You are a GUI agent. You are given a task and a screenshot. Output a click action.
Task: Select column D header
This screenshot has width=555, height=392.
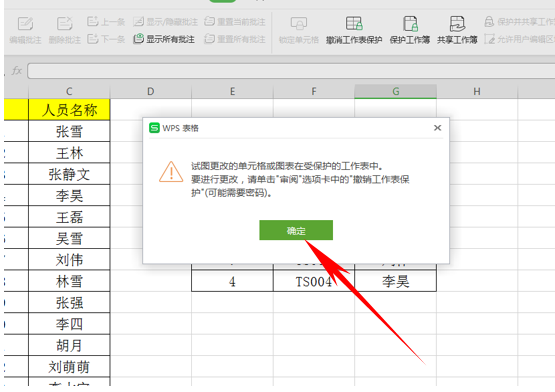[151, 91]
